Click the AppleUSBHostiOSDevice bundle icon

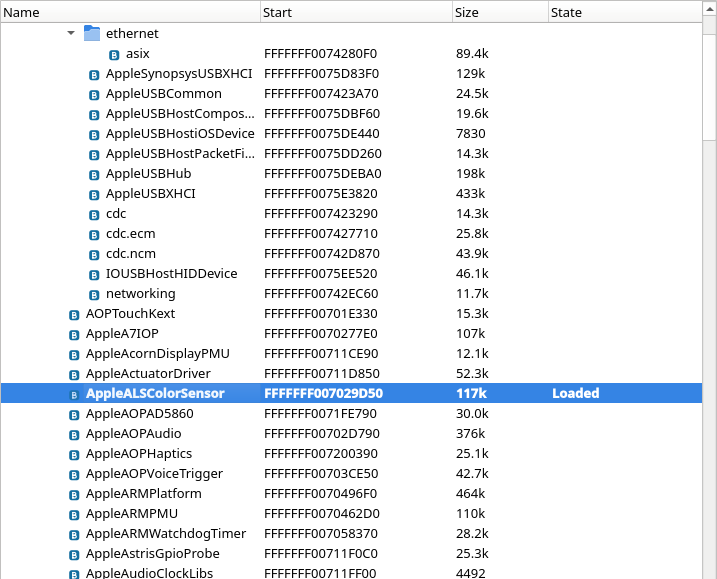coord(94,135)
